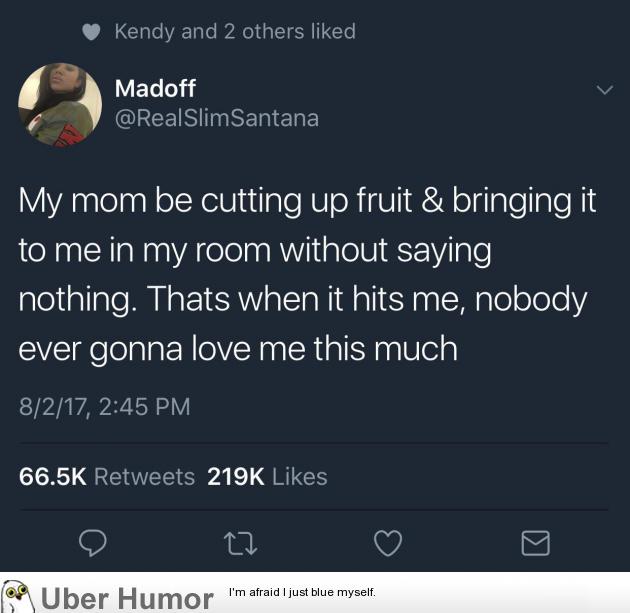Tap the reply speech bubble icon

(93, 543)
